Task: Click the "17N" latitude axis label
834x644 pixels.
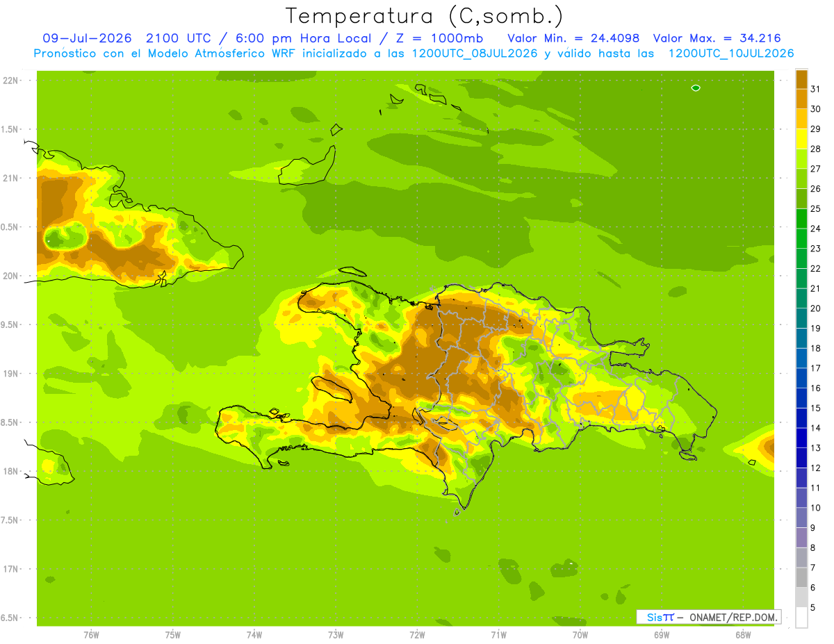Action: point(10,569)
